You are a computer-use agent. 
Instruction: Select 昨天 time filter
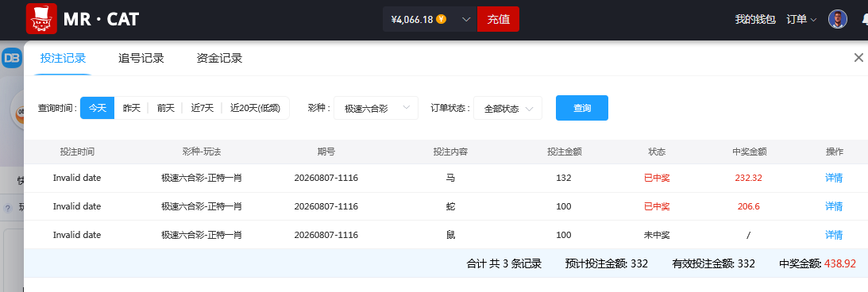coord(131,108)
